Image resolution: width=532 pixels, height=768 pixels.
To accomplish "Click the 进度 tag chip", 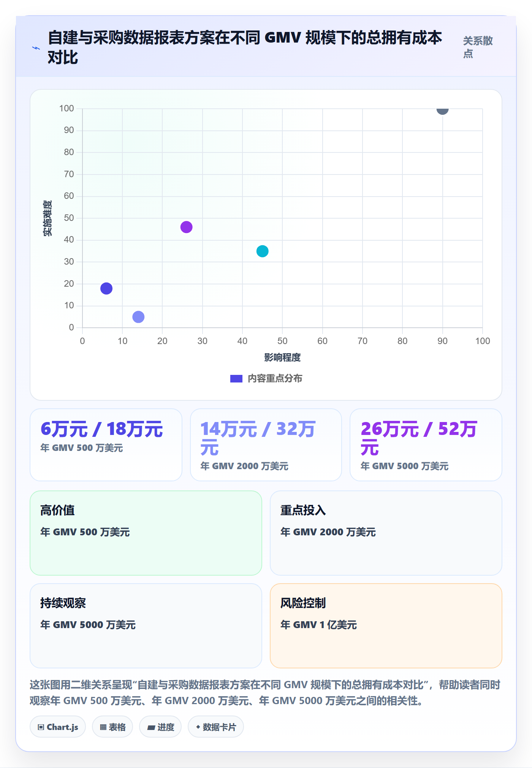I will pos(160,727).
